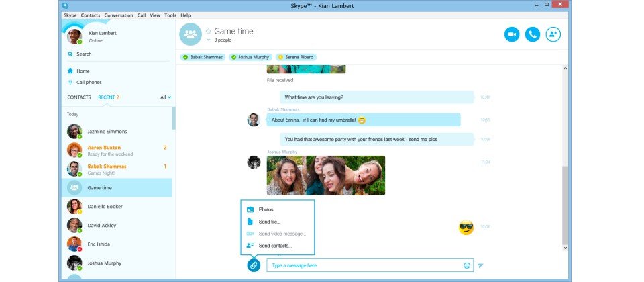The height and width of the screenshot is (282, 644).
Task: Click Joshua Murphy avatar beside photo
Action: (x=254, y=162)
